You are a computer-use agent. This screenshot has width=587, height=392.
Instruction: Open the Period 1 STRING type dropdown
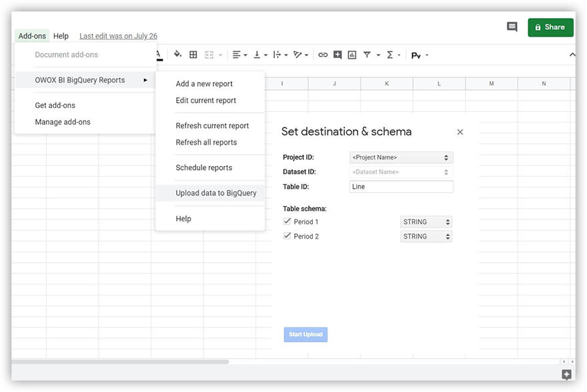426,222
